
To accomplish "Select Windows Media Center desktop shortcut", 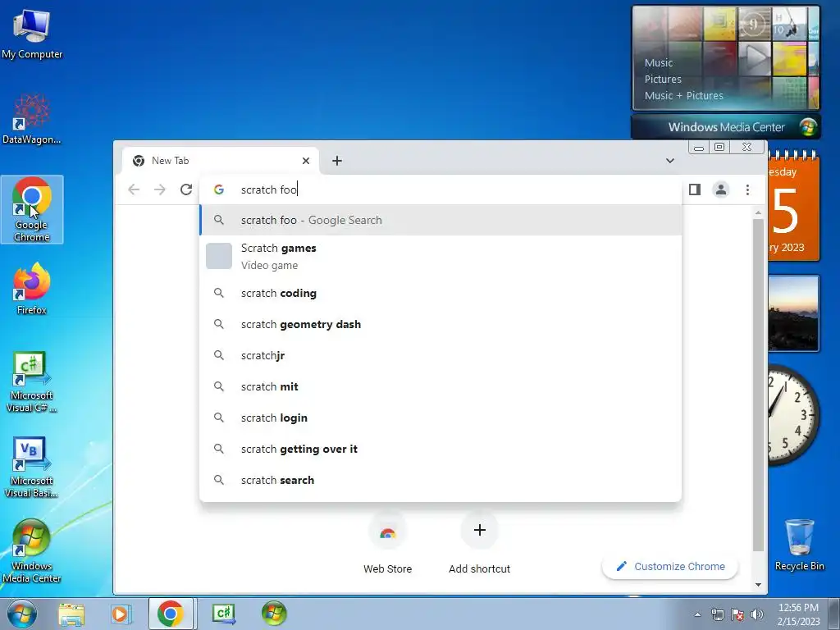I will click(x=32, y=550).
